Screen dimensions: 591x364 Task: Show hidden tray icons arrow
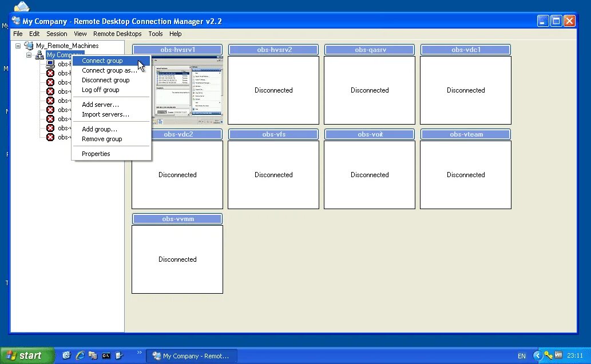click(x=537, y=355)
